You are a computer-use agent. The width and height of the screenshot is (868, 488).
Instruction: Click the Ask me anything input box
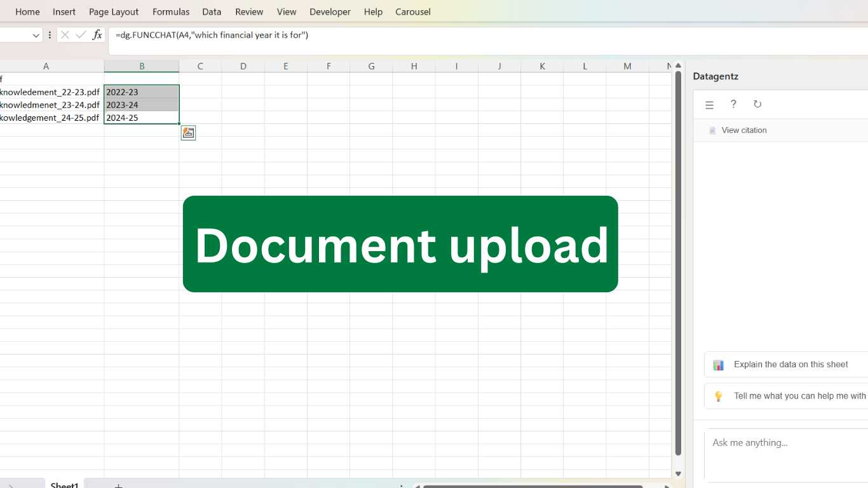[786, 455]
